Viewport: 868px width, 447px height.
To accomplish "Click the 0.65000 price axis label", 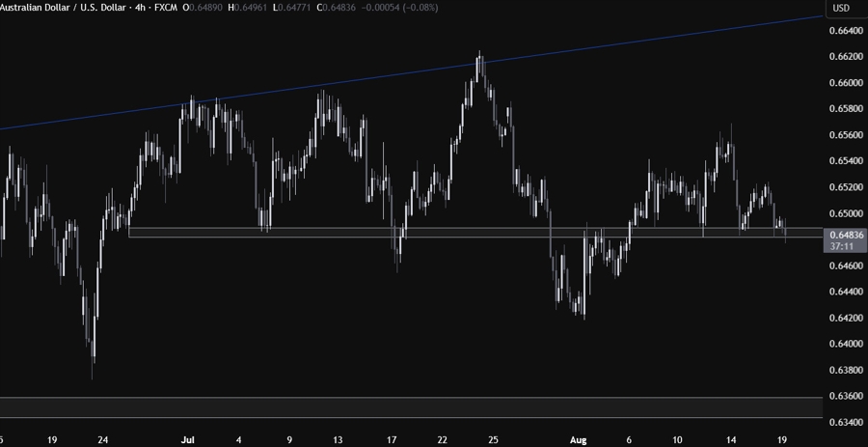I will [846, 213].
